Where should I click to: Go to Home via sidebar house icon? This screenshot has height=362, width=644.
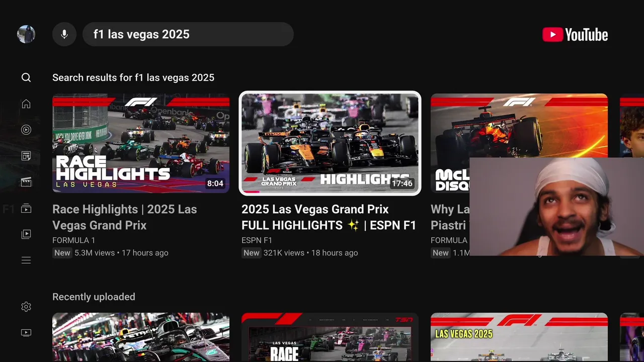(26, 104)
